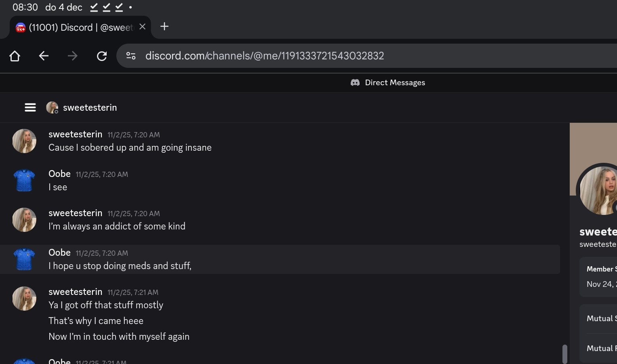The image size is (617, 364).
Task: Click the browser home icon
Action: (x=15, y=56)
